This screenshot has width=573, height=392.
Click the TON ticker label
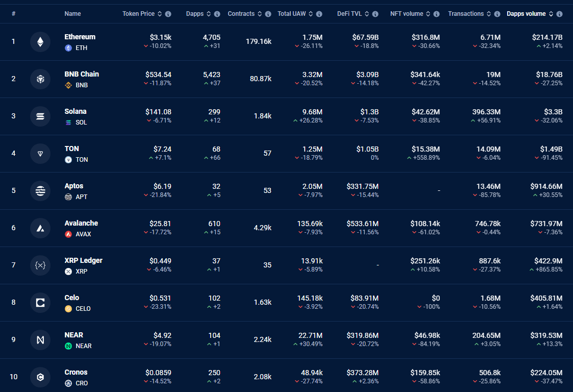(x=82, y=160)
